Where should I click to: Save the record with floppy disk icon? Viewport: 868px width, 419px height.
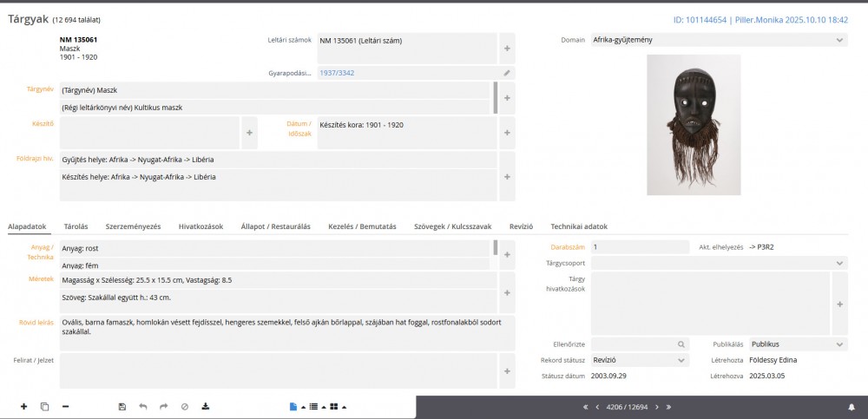(122, 406)
